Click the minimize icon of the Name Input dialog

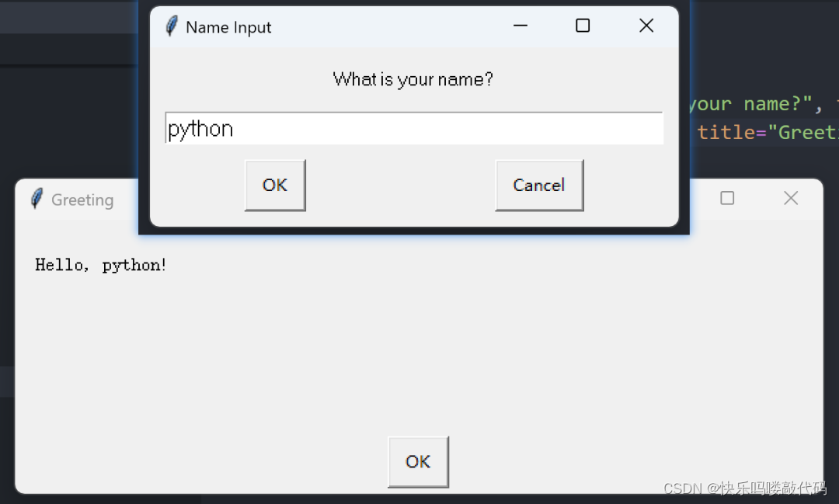click(x=520, y=26)
